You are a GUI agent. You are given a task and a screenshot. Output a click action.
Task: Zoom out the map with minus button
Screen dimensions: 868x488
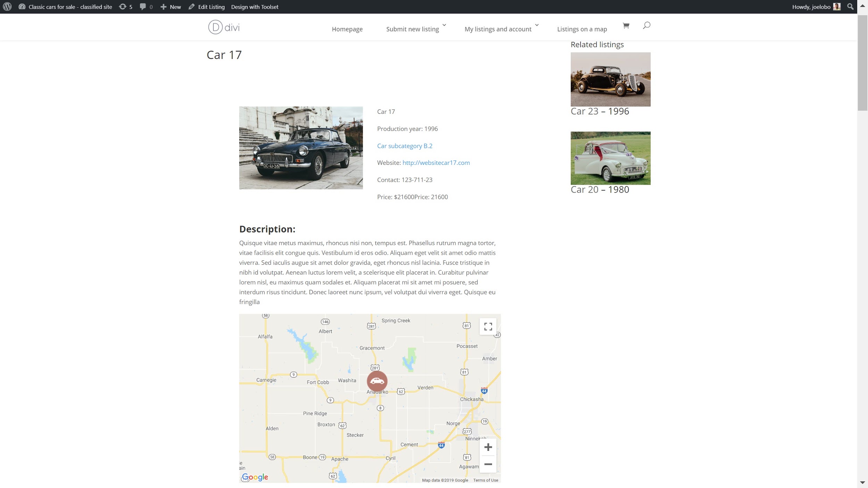[488, 464]
